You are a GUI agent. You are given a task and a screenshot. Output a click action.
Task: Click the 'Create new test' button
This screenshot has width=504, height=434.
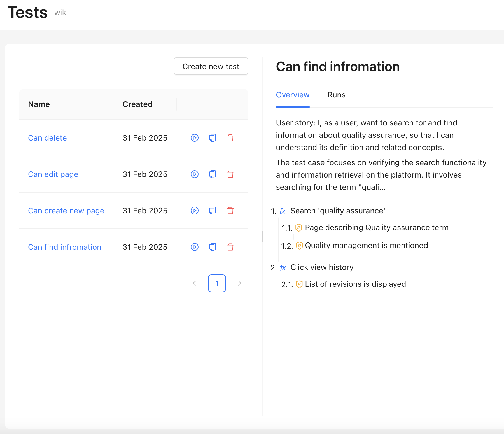pos(211,66)
